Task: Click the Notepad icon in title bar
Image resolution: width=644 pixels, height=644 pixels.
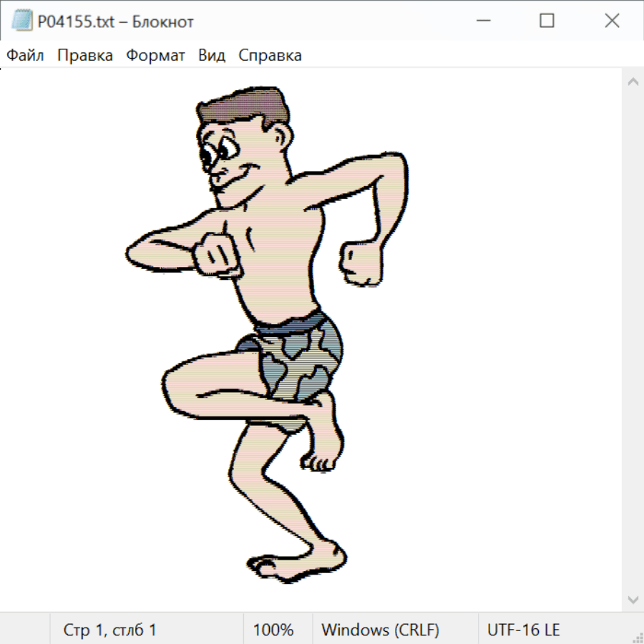Action: [22, 21]
